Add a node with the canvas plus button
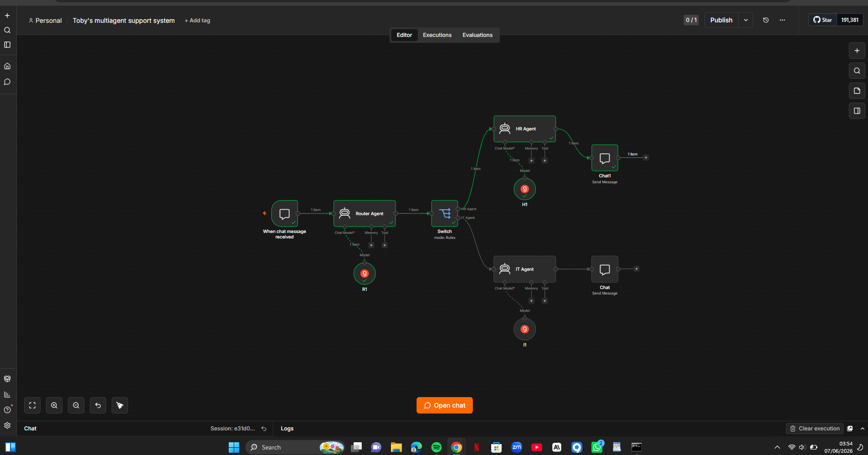The width and height of the screenshot is (868, 455). (857, 51)
